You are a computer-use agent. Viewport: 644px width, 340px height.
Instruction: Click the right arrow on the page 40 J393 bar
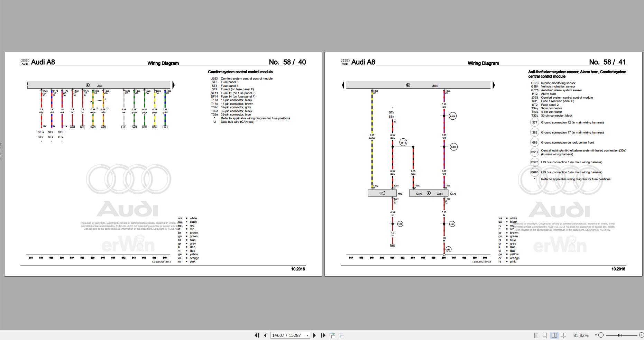(173, 85)
